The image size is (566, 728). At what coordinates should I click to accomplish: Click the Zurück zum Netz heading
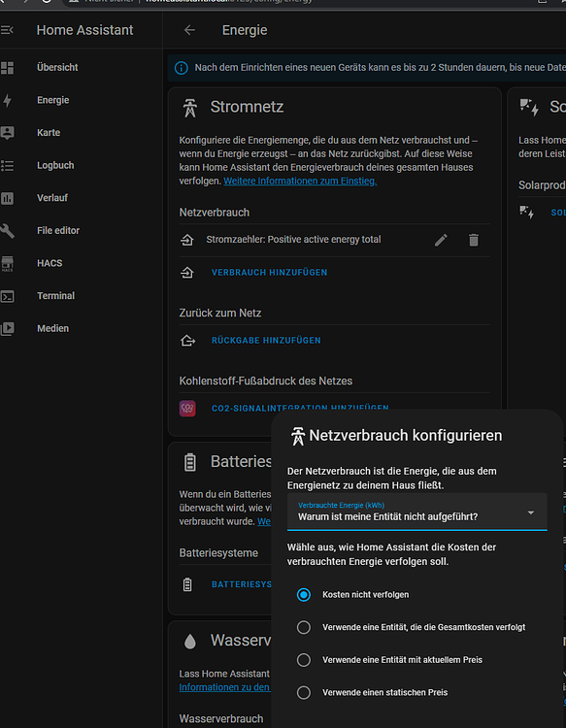pyautogui.click(x=220, y=313)
